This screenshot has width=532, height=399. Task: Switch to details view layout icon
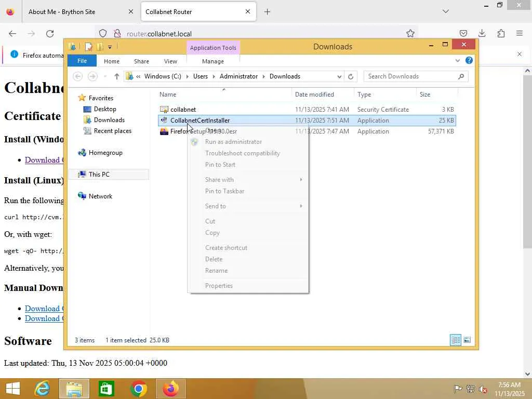[456, 340]
